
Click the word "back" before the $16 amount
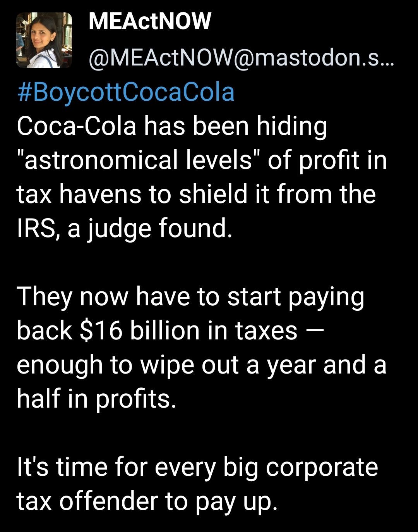pyautogui.click(x=45, y=331)
